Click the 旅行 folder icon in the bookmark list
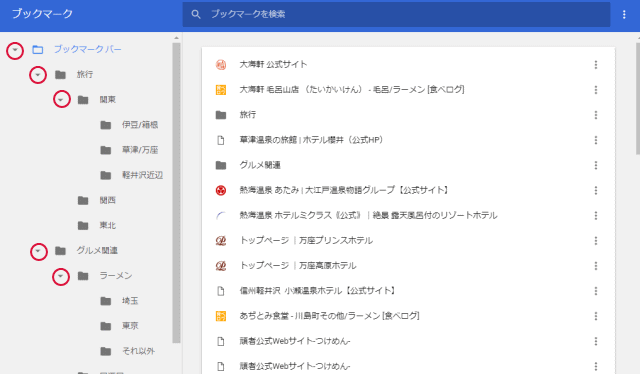 221,115
